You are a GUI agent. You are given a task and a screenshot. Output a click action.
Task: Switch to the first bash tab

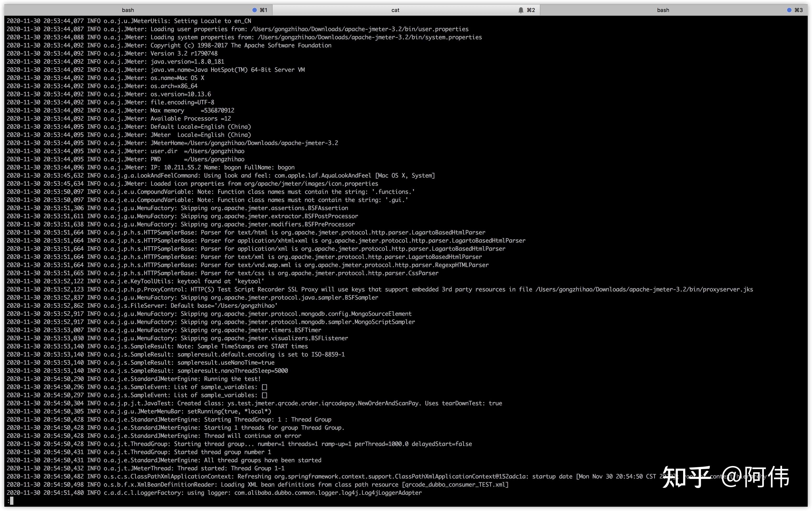click(x=138, y=10)
